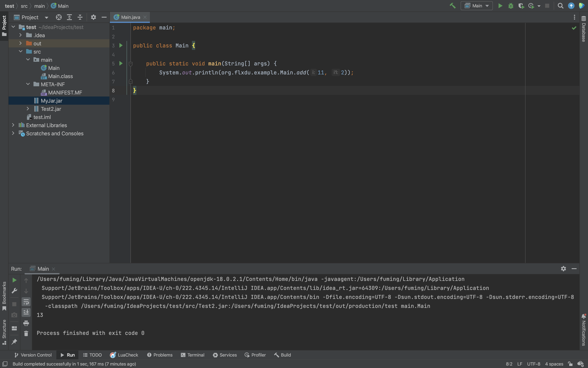Click the 4 spaces indent setting
This screenshot has width=588, height=368.
pos(554,364)
